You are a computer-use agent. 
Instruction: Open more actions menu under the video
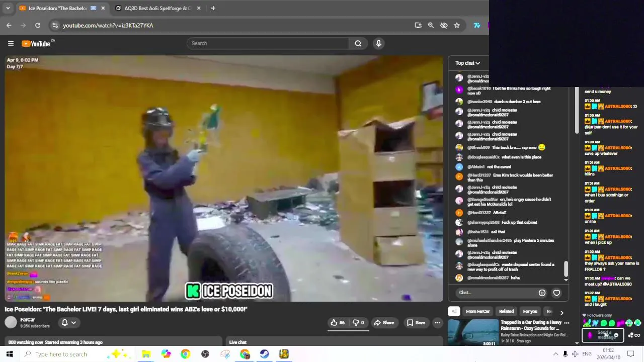438,323
